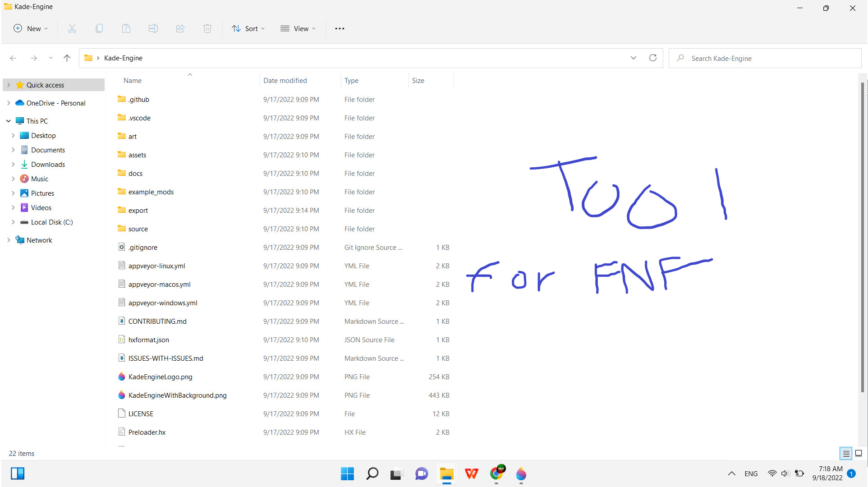
Task: Click the Rename icon in the toolbar
Action: (153, 28)
